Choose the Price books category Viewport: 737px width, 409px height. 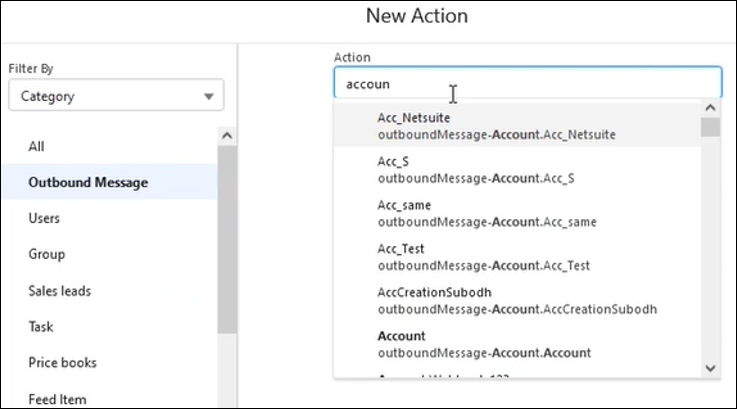[x=62, y=362]
